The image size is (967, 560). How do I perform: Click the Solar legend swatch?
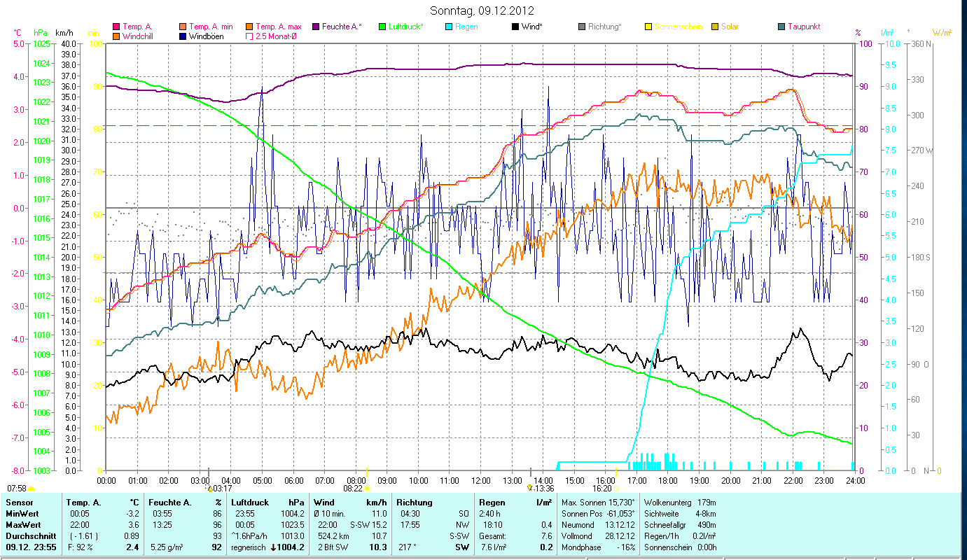coord(714,27)
